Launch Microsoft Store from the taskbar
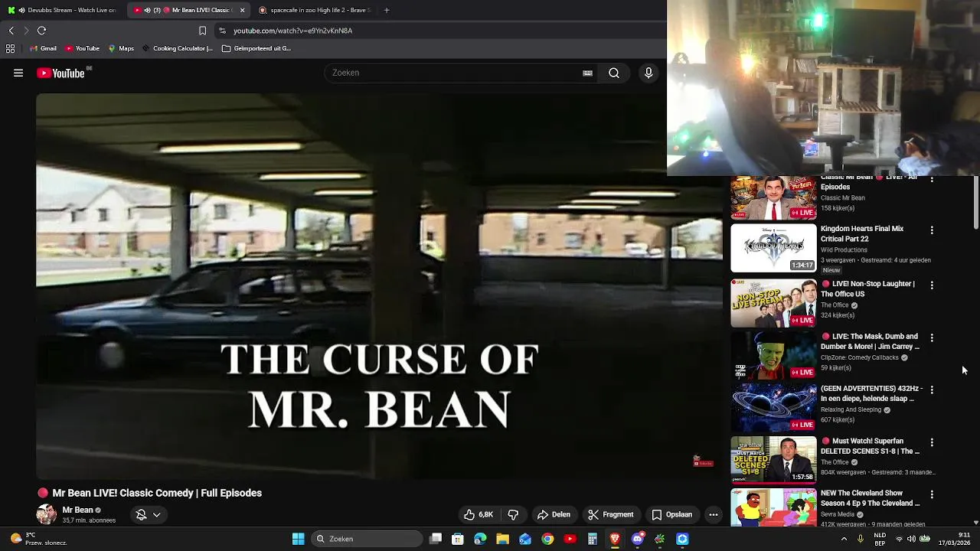980x551 pixels. 458,539
